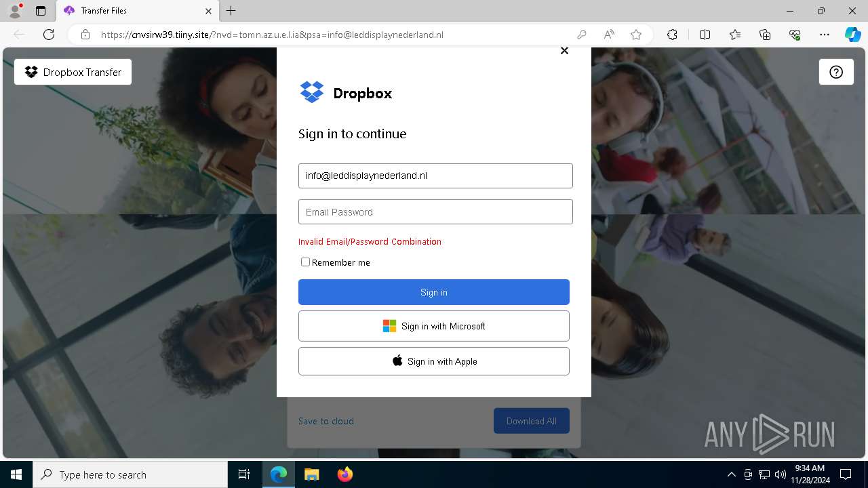Close the Transfer Files tab
The image size is (868, 488).
209,11
